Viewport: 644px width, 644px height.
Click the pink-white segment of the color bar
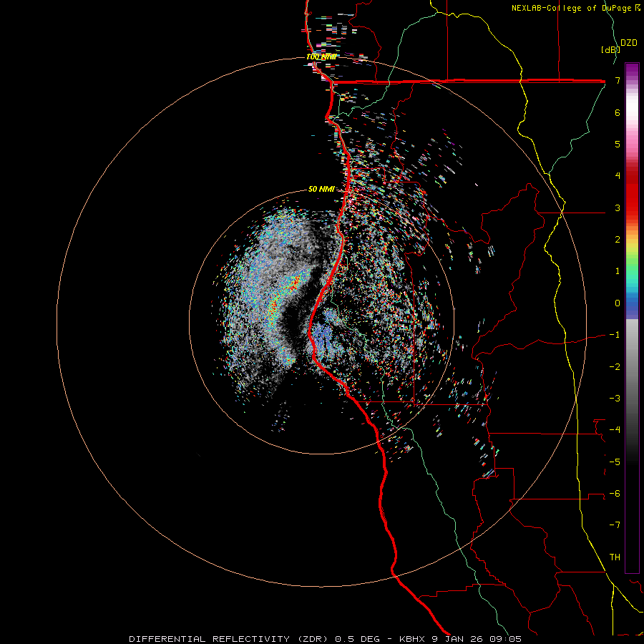(632, 123)
